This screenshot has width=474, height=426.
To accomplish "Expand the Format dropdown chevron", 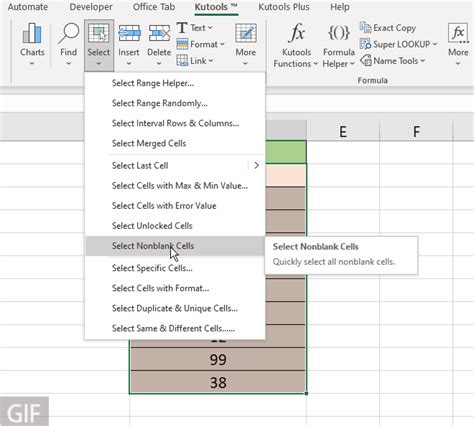I will coord(222,44).
